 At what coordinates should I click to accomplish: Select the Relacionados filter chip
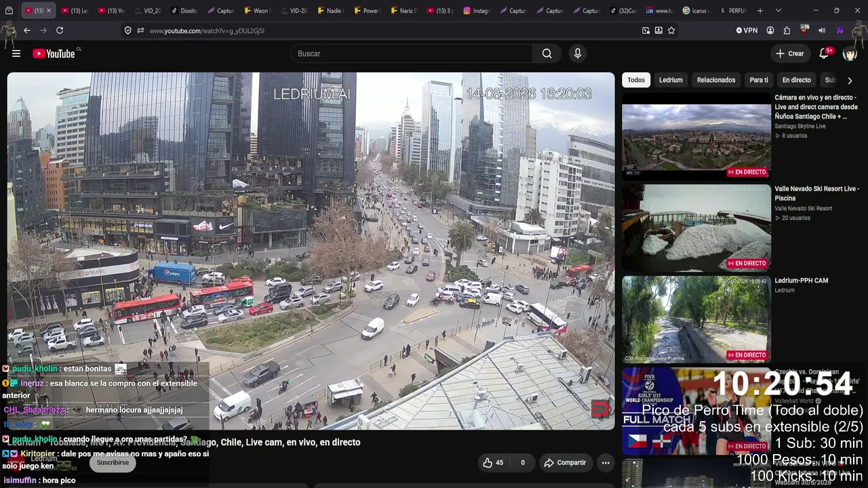(x=716, y=80)
